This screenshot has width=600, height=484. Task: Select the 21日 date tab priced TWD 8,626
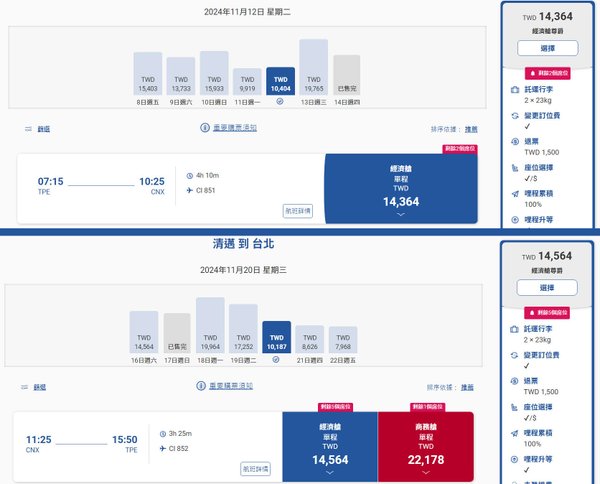click(x=310, y=339)
